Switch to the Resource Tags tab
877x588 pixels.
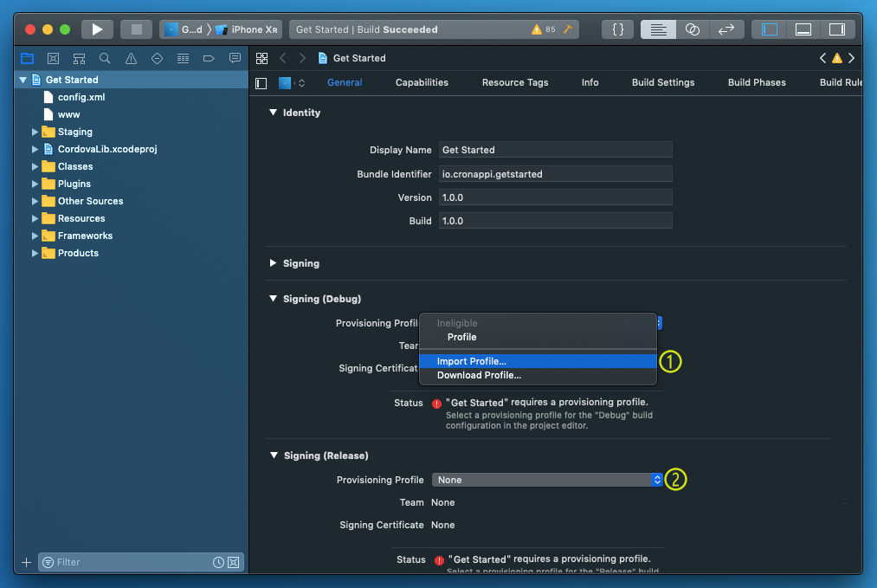click(515, 83)
